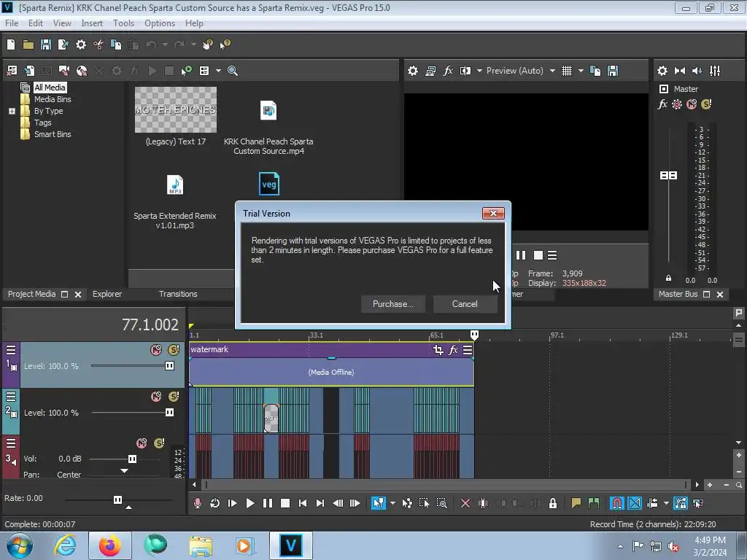Solo audio track 3

pyautogui.click(x=159, y=443)
